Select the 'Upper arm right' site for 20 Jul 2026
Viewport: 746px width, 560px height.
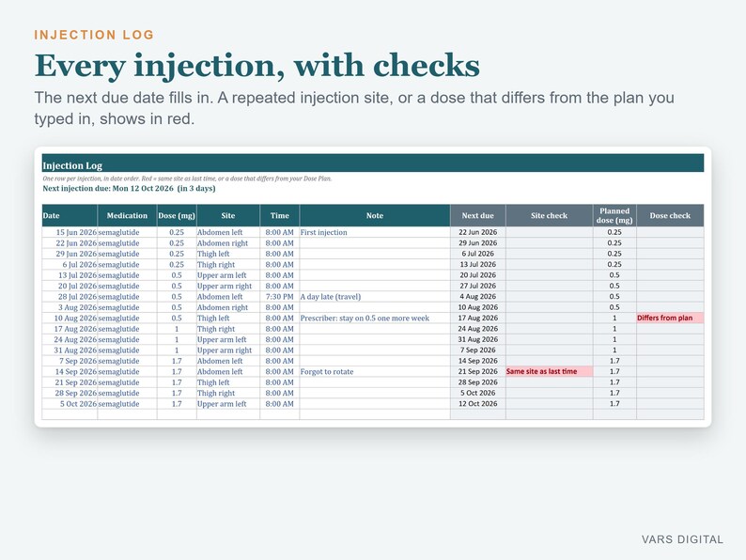[228, 286]
